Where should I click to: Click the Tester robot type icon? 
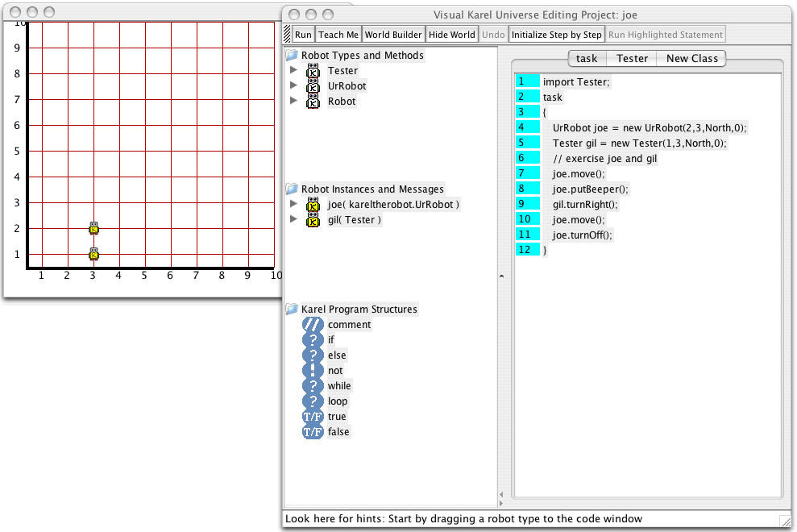pos(313,71)
